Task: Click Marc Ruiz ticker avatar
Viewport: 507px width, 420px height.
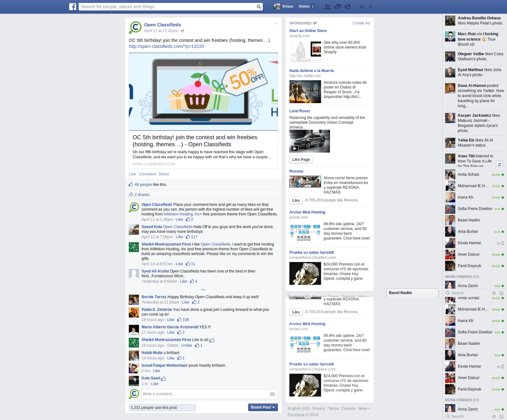Action: (450, 36)
